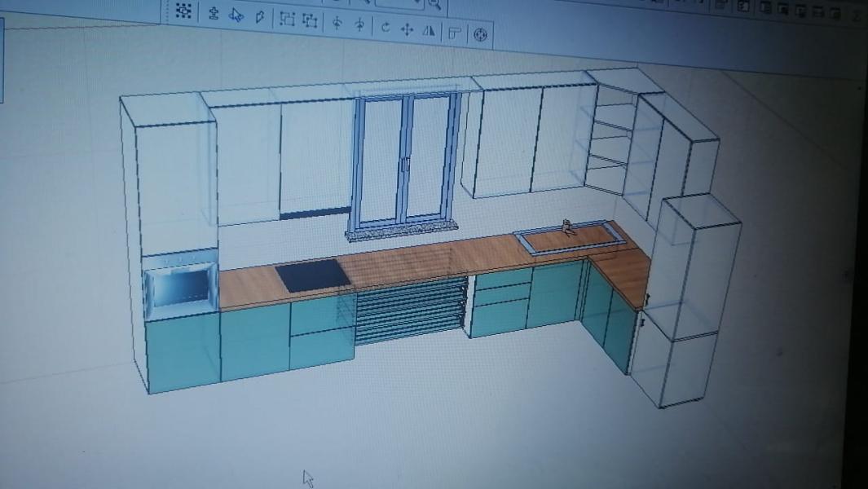Click the circular target center icon
868x489 pixels.
pos(480,35)
